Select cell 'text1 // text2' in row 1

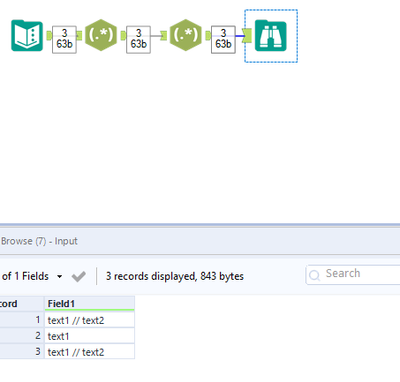click(89, 320)
